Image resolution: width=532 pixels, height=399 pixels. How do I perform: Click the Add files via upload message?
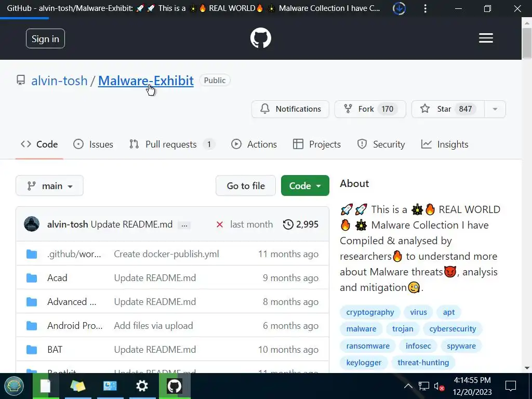click(153, 326)
